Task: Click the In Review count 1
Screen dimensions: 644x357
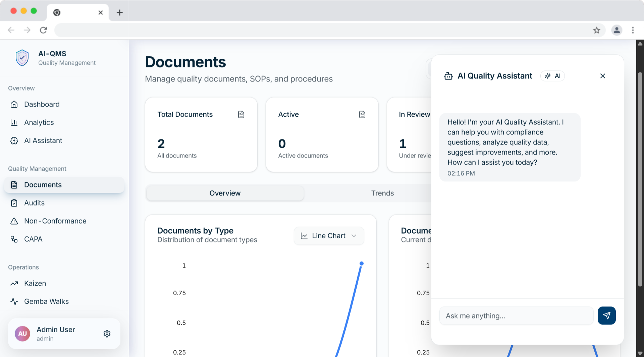Action: 403,144
